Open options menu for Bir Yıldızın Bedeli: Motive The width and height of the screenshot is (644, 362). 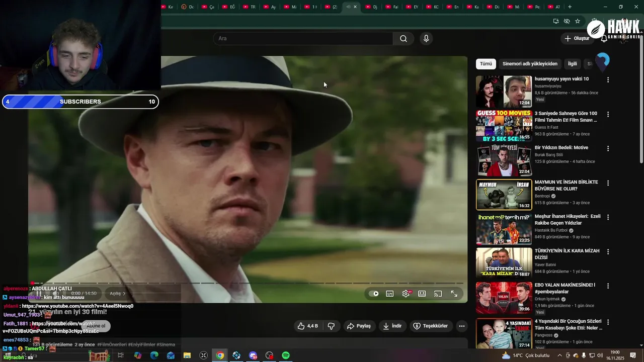click(x=608, y=149)
